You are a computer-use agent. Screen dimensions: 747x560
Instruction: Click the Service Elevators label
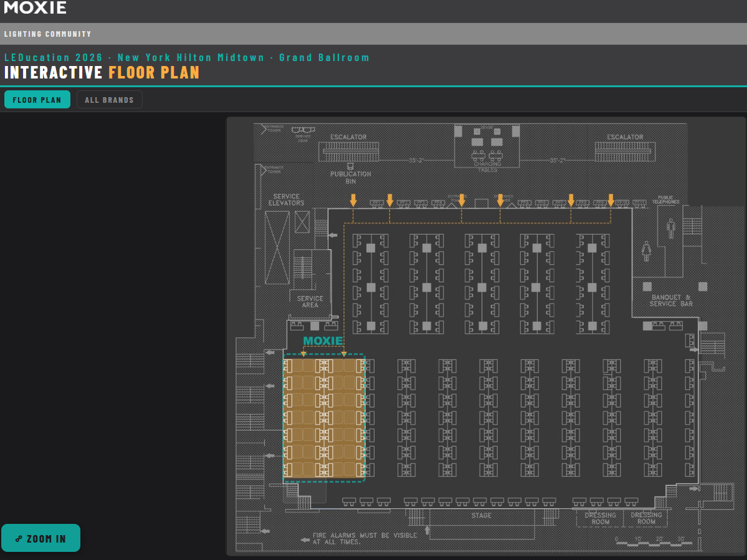[286, 199]
